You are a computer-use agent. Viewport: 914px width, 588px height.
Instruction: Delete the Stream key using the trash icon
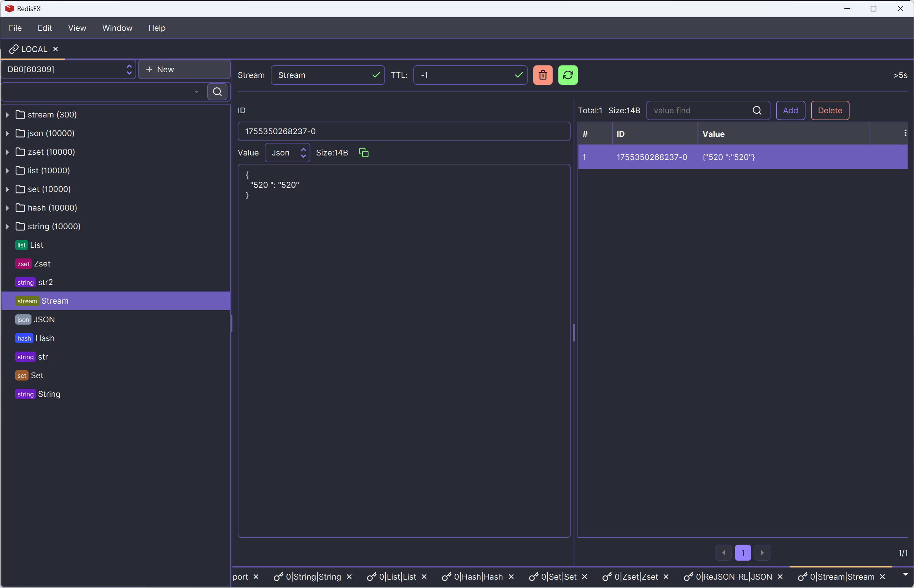click(543, 75)
